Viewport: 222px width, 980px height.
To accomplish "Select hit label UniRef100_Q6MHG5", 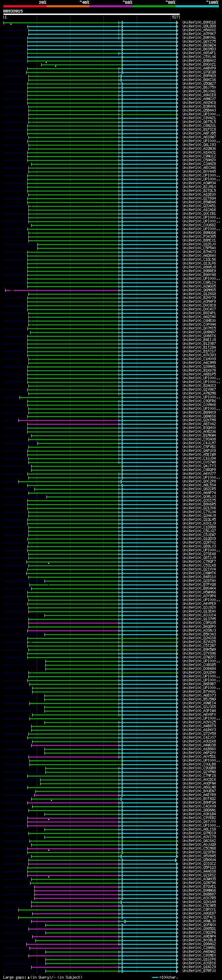I will coord(199,290).
